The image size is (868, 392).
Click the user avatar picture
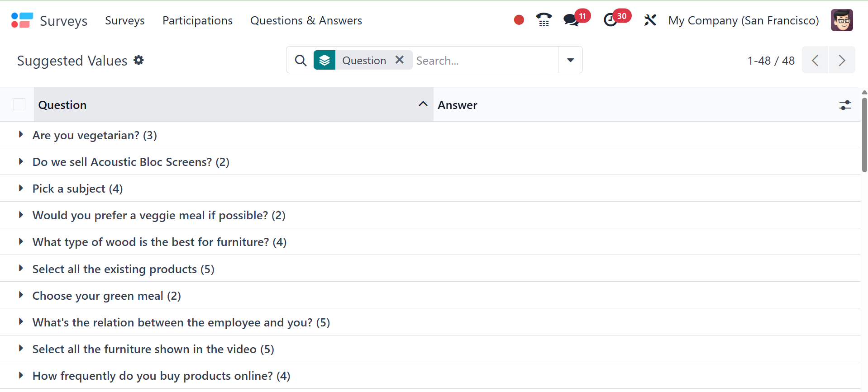[841, 20]
